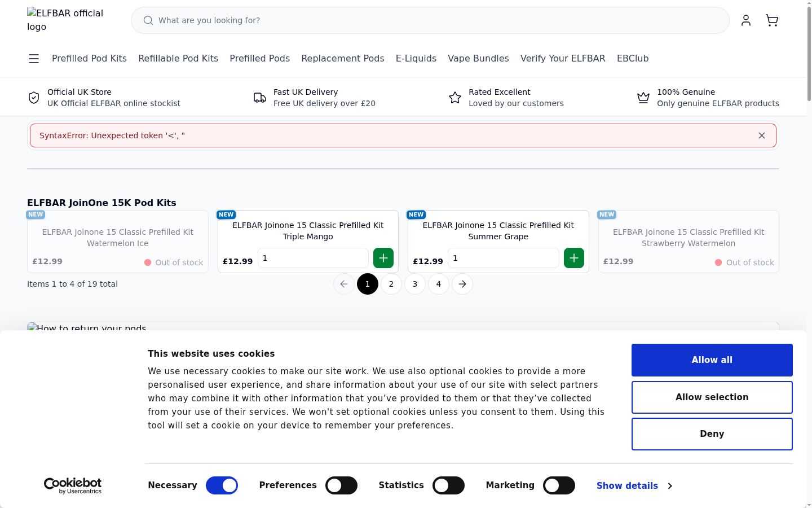The height and width of the screenshot is (508, 812).
Task: Click Deny cookies button
Action: 712,434
